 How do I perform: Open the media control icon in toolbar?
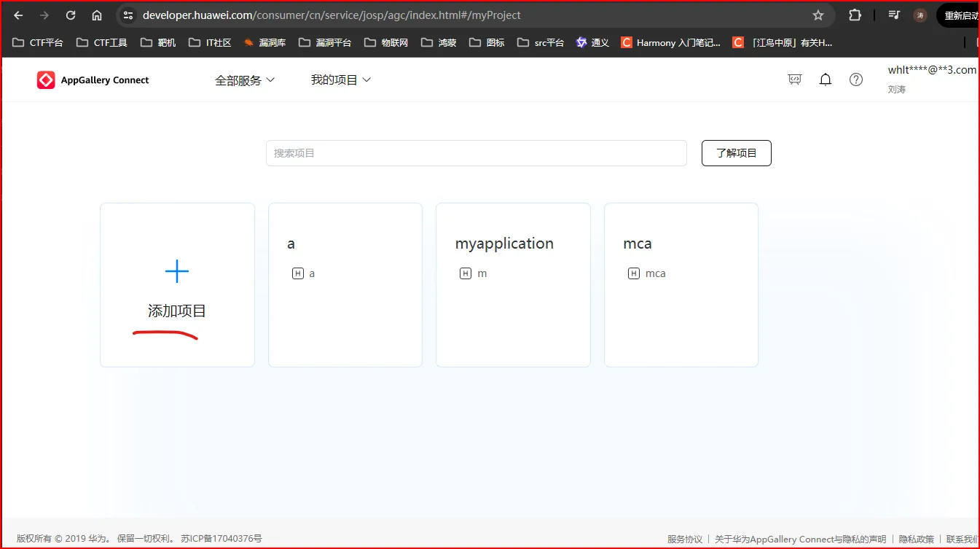(894, 15)
